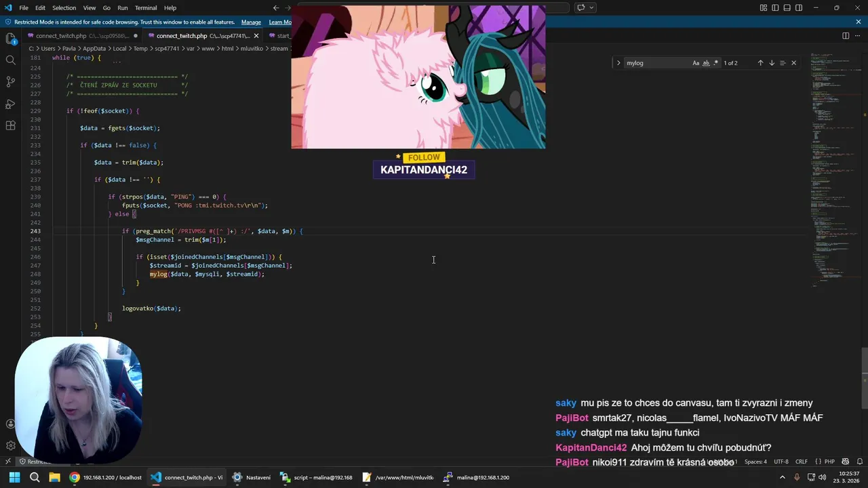Screen dimensions: 868x488
Task: Dismiss the Restricted Mode banner
Action: 859,22
